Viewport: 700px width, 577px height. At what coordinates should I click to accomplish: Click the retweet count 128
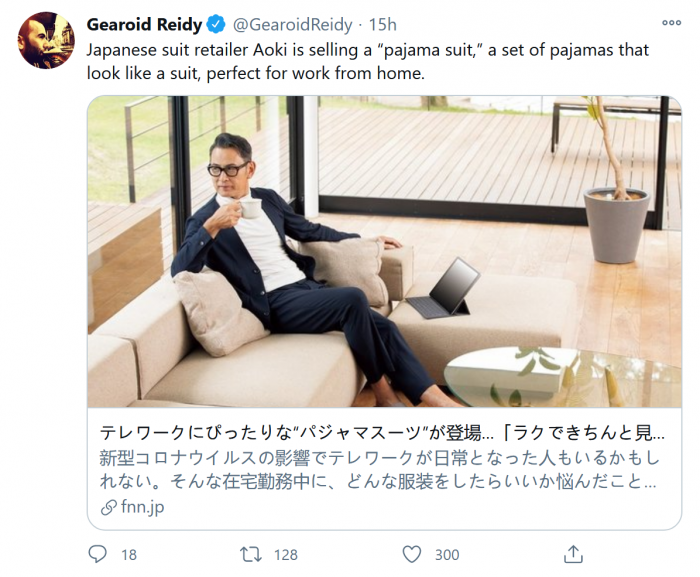(x=286, y=555)
